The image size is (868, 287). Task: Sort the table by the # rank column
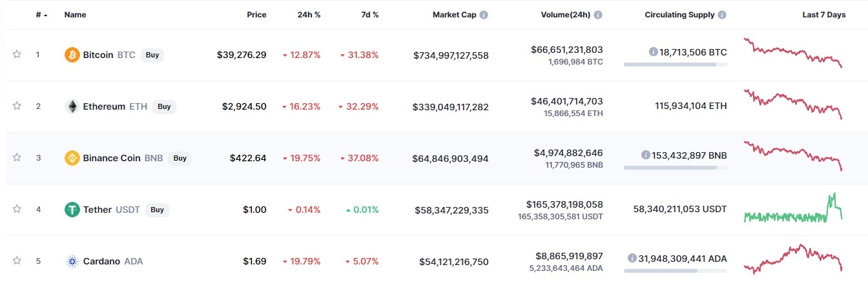click(x=41, y=15)
